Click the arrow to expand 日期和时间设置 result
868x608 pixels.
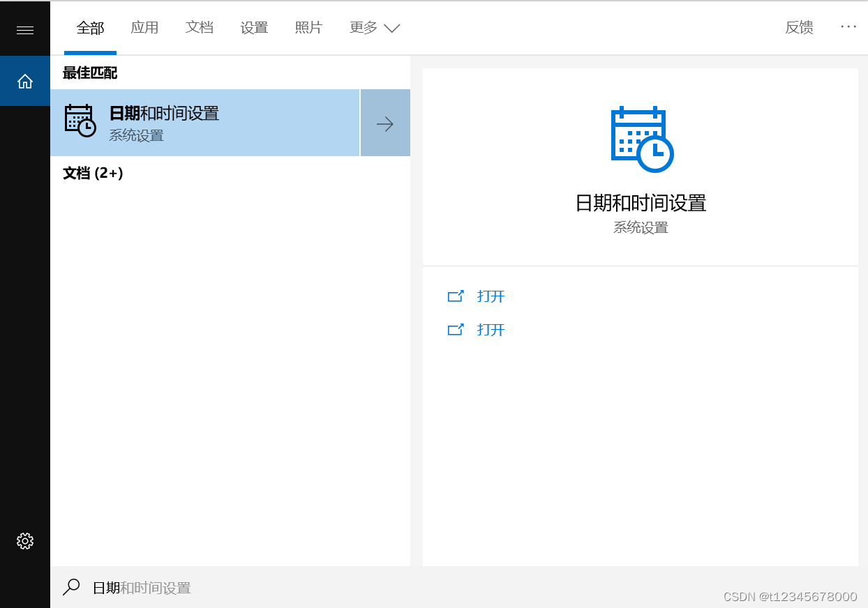tap(384, 123)
